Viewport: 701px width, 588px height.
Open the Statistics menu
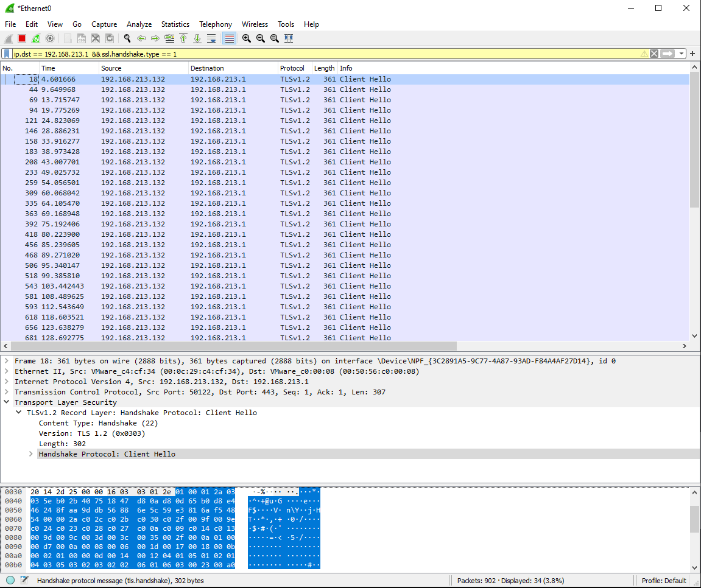pos(175,24)
